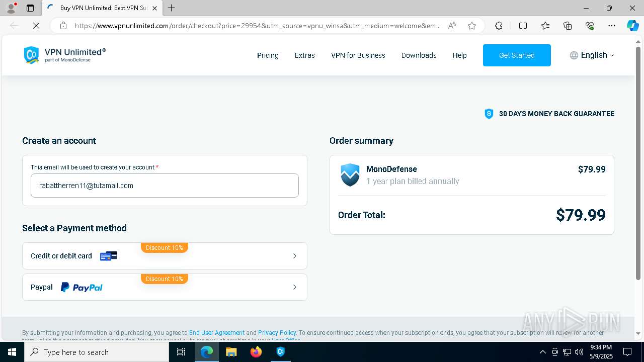Click the Get Started button
Viewport: 644px width, 362px height.
coord(517,55)
